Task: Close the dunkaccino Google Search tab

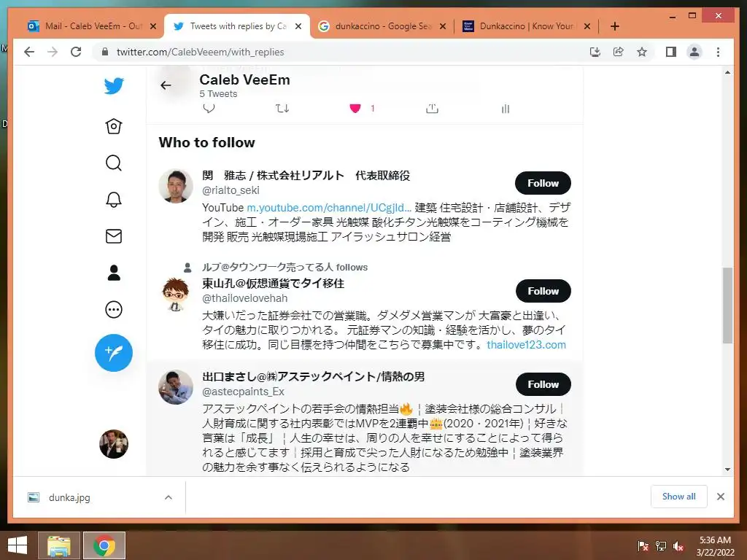Action: coord(443,26)
